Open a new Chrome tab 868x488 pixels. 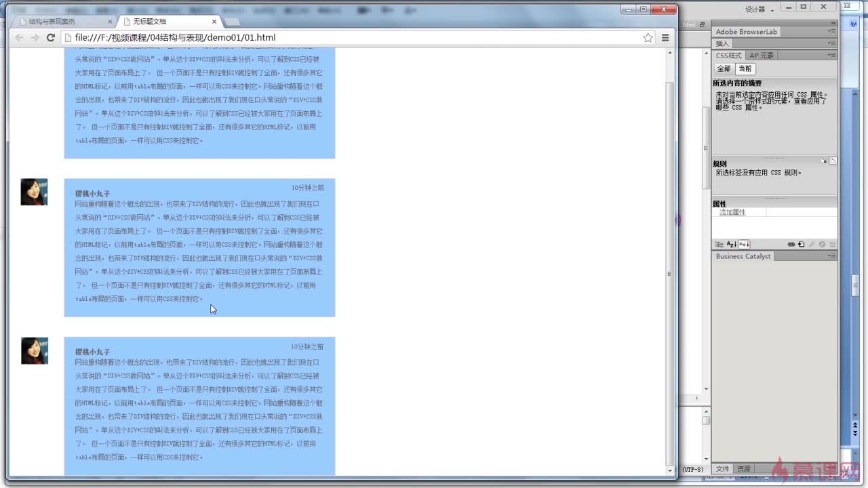coord(233,22)
